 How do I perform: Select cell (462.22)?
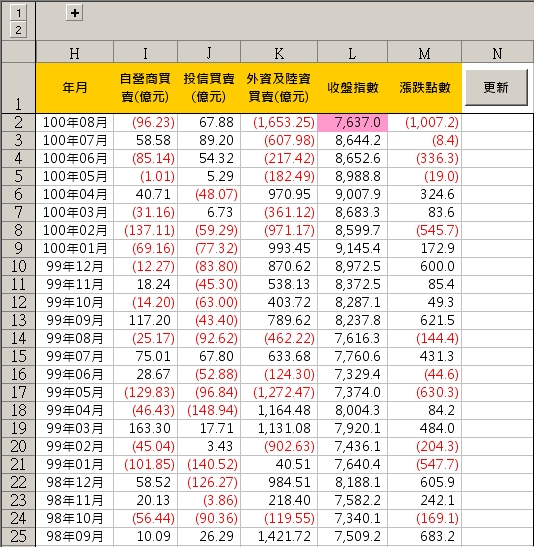[x=279, y=338]
